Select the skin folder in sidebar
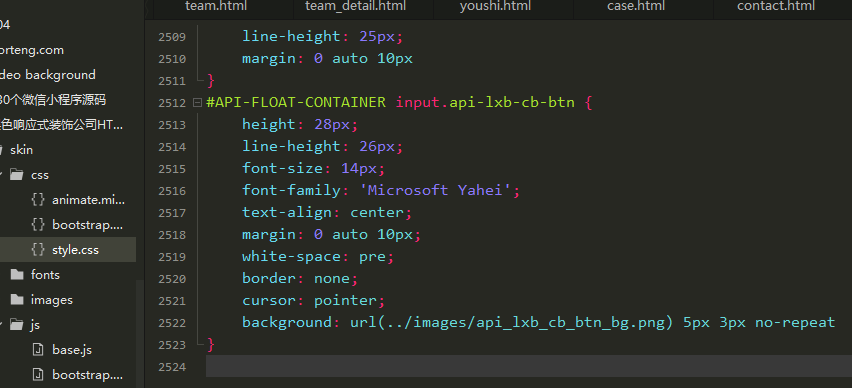The height and width of the screenshot is (388, 852). click(x=21, y=150)
